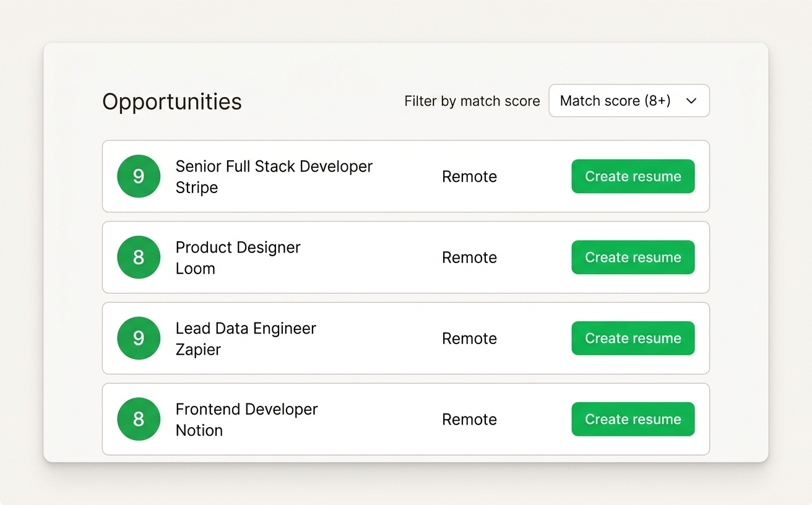The image size is (812, 505).
Task: Open the Lead Data Engineer opportunity
Action: click(x=245, y=328)
